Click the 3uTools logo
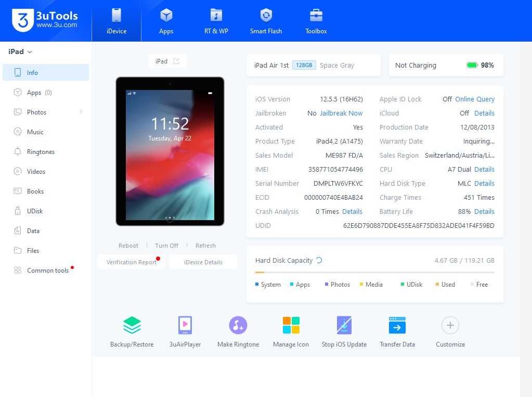The width and height of the screenshot is (532, 397). pyautogui.click(x=44, y=20)
